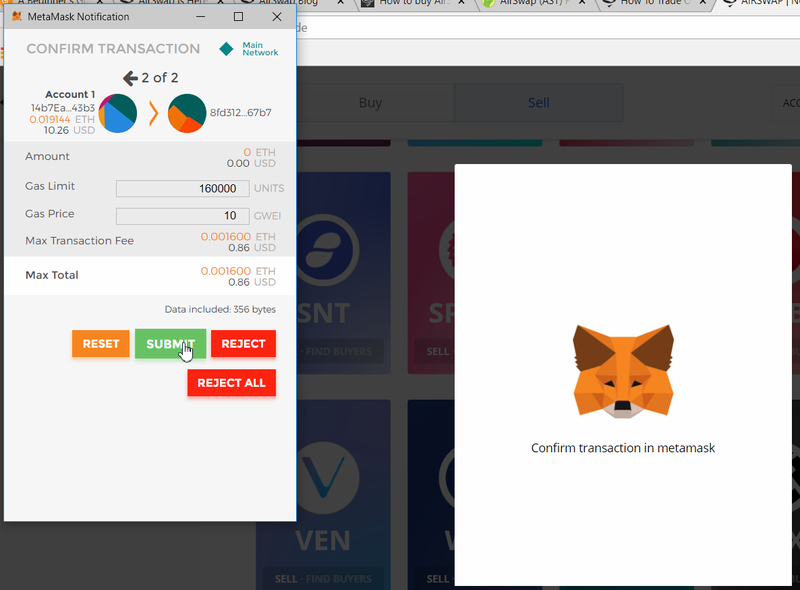This screenshot has width=800, height=590.
Task: Click the green SUBMIT button
Action: (x=170, y=343)
